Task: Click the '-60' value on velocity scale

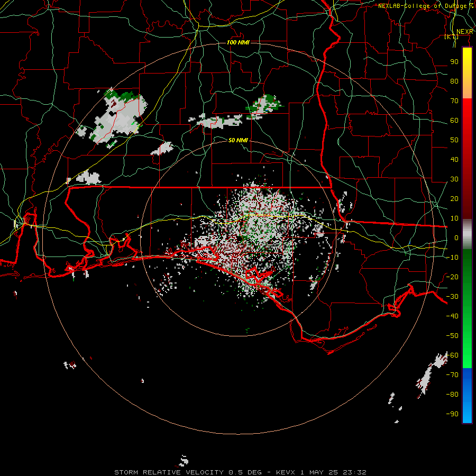Action: pyautogui.click(x=452, y=355)
